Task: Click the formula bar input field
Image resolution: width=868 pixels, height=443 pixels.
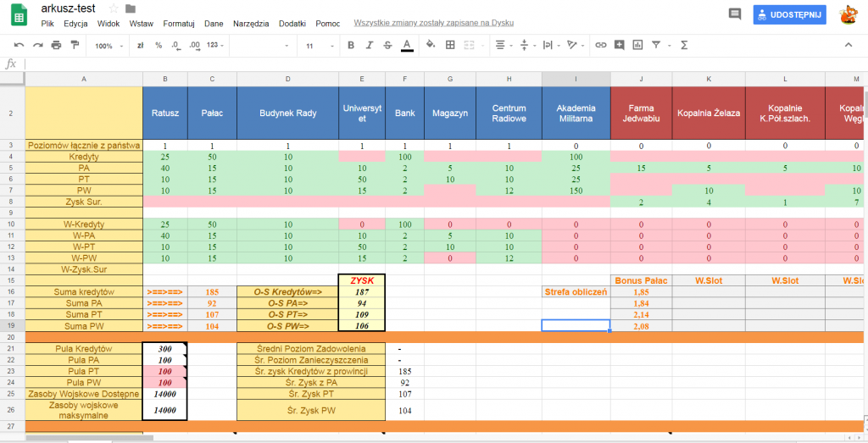Action: click(424, 64)
